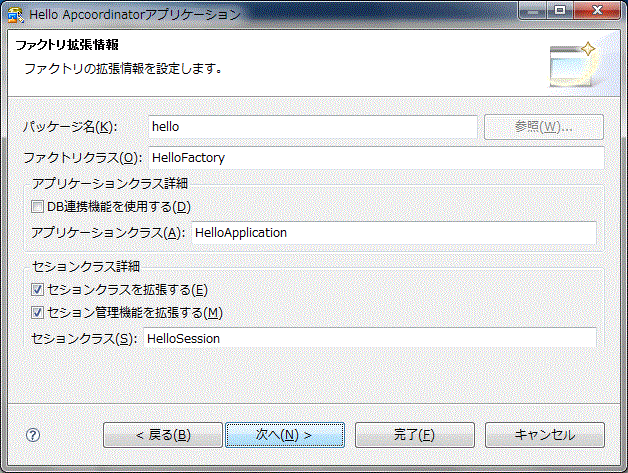Click the アプリケーションクラス詳細 group label
The image size is (628, 473).
(x=110, y=183)
